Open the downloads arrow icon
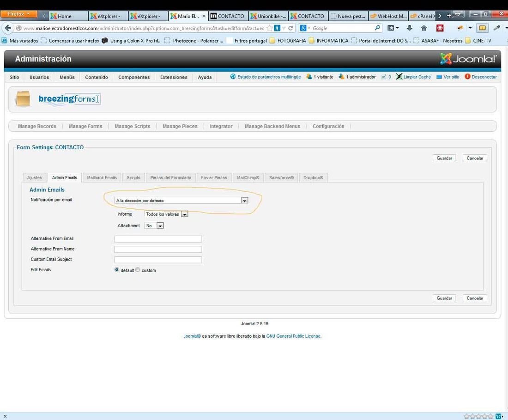The width and height of the screenshot is (508, 420). click(410, 28)
